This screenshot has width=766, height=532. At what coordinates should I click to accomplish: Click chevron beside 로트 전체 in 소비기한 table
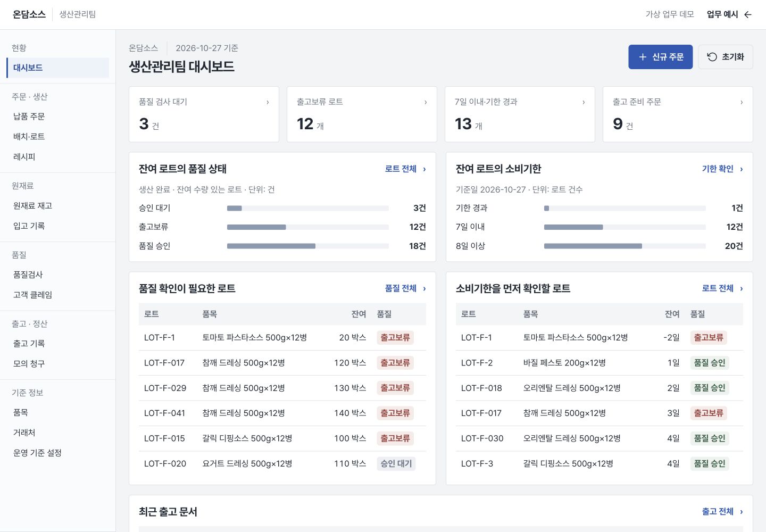point(742,288)
